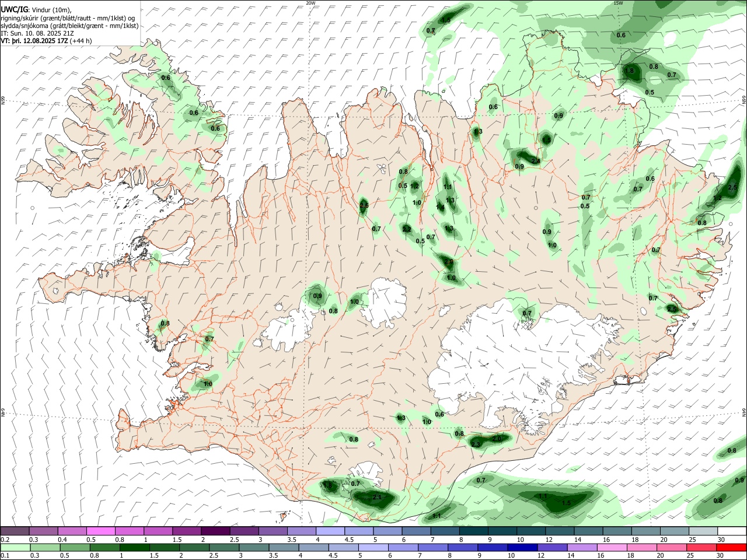Click the light pink 16–18 rain legend swatch
This screenshot has height=560, width=747.
(x=612, y=547)
